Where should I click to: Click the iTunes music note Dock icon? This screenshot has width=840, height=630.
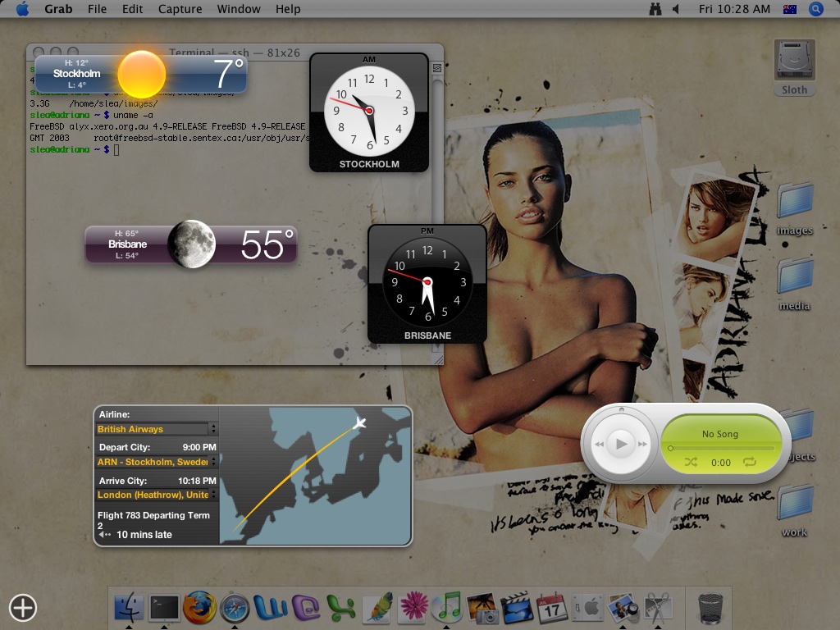(447, 608)
